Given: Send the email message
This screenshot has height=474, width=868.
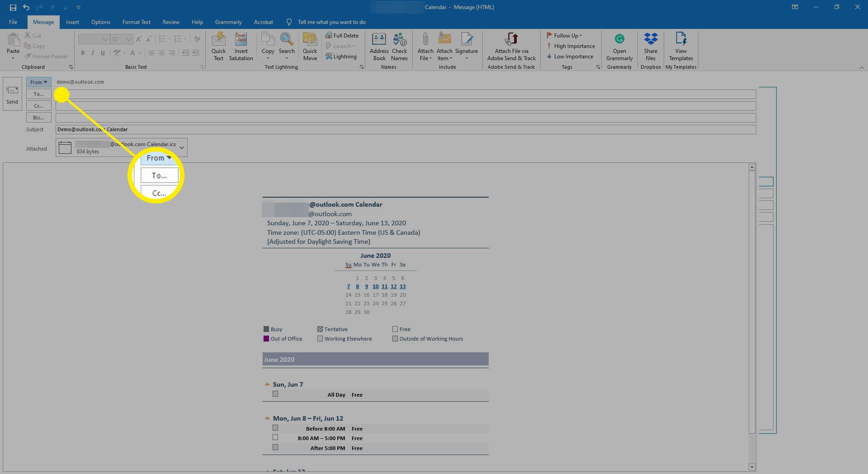Looking at the screenshot, I should coord(12,94).
